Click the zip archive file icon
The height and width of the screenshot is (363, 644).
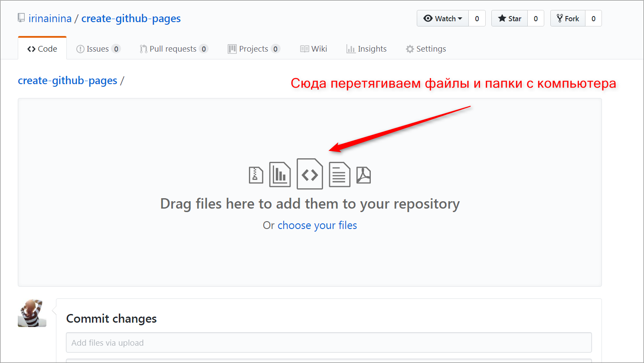click(x=256, y=175)
